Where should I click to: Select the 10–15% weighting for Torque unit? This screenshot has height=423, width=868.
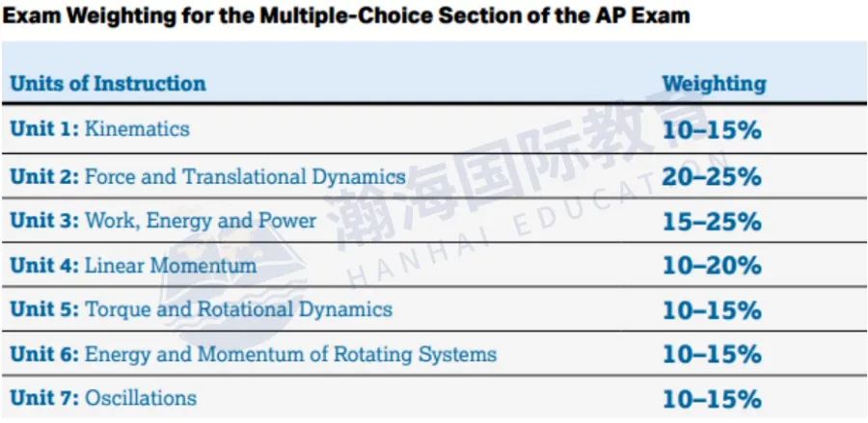712,310
